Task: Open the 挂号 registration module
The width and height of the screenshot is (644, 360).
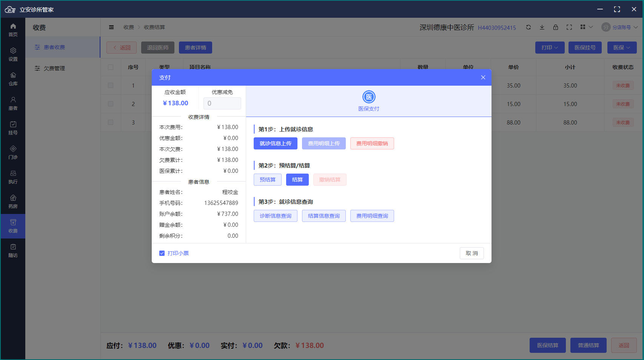Action: point(13,128)
